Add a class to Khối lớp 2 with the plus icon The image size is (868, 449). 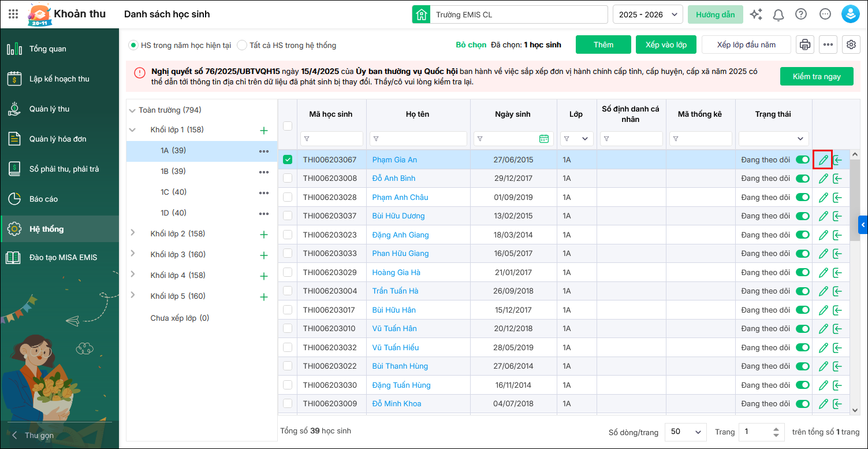pyautogui.click(x=264, y=234)
